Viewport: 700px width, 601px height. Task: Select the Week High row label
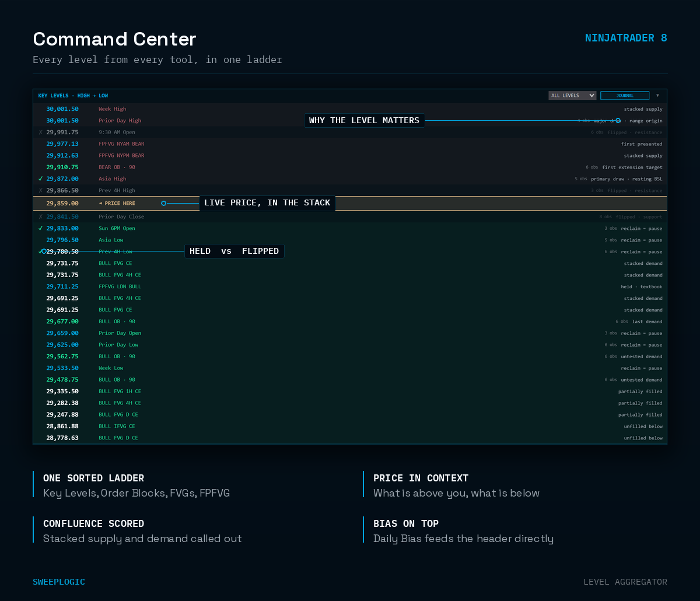coord(112,109)
